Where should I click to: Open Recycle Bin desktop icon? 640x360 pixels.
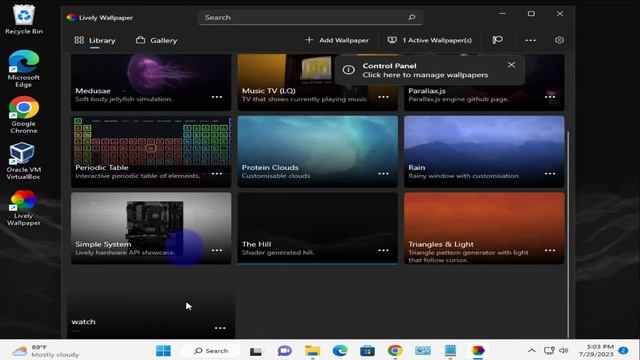point(24,20)
